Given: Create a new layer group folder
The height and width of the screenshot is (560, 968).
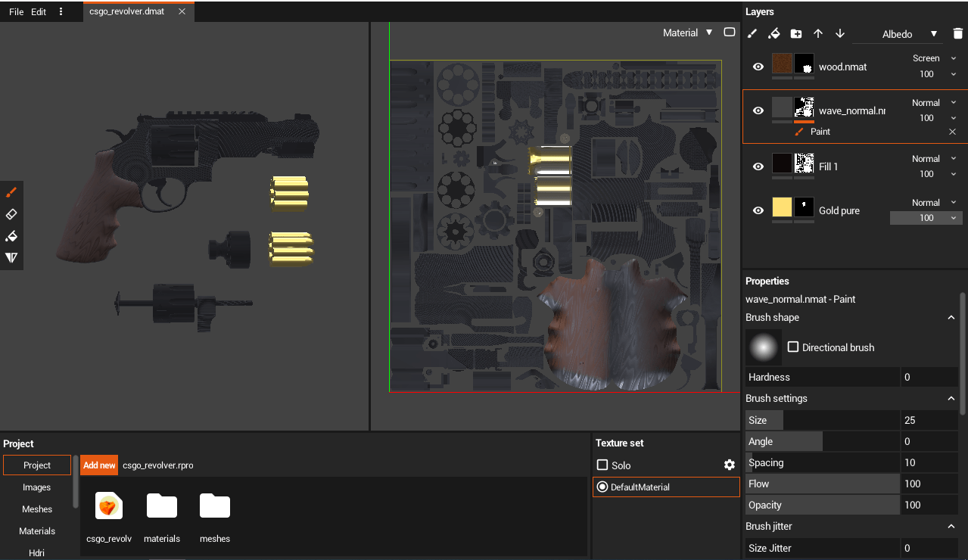Looking at the screenshot, I should (795, 33).
